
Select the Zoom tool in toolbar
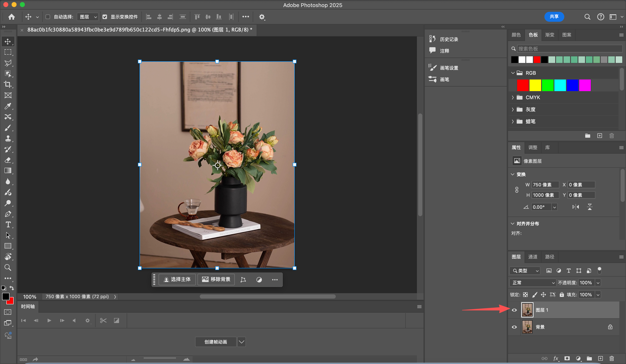8,268
